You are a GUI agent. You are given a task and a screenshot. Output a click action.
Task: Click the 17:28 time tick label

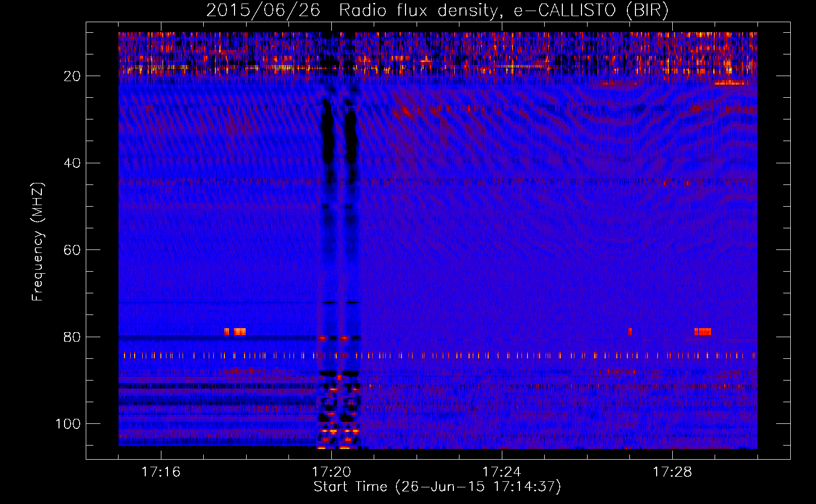672,472
